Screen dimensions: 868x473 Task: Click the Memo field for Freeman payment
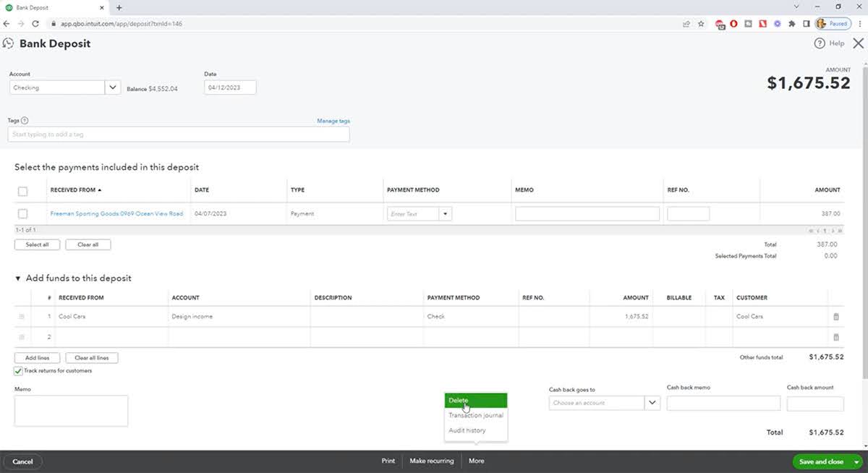[x=587, y=214]
